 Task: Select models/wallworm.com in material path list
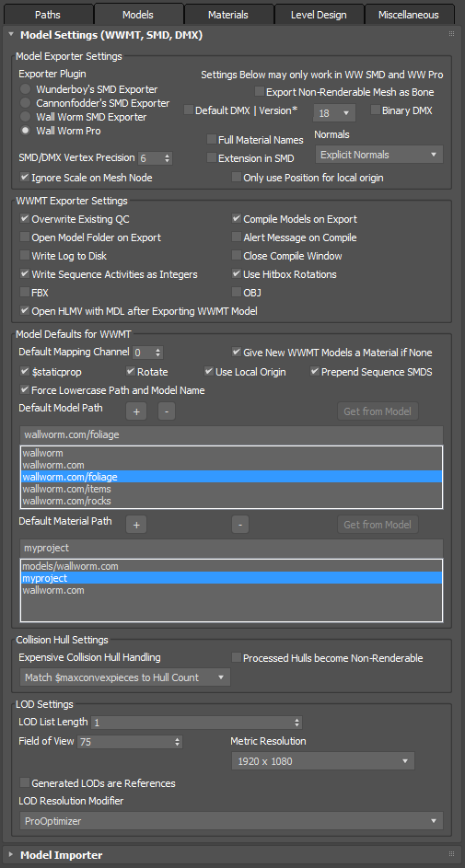(231, 566)
